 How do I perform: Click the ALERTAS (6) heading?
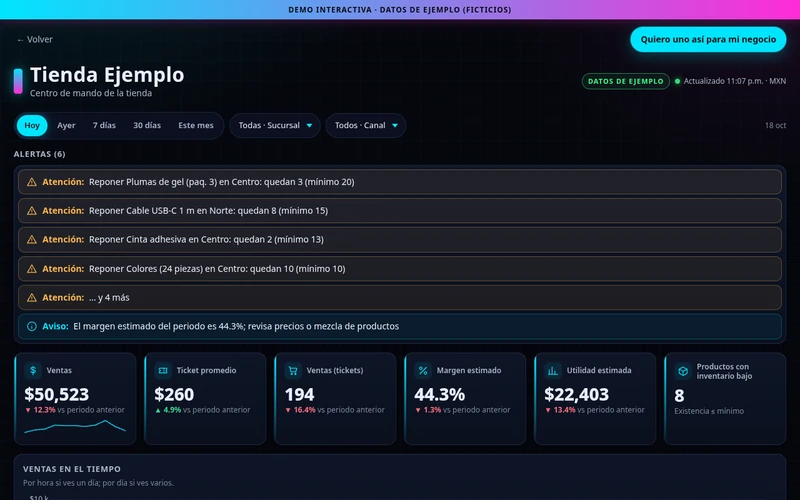[40, 154]
